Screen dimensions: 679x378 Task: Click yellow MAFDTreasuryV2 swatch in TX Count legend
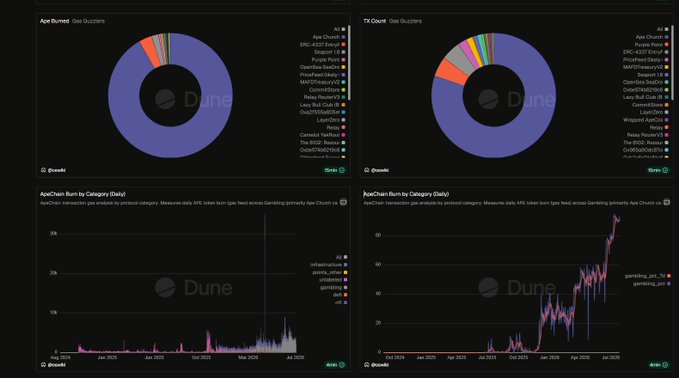(x=667, y=67)
